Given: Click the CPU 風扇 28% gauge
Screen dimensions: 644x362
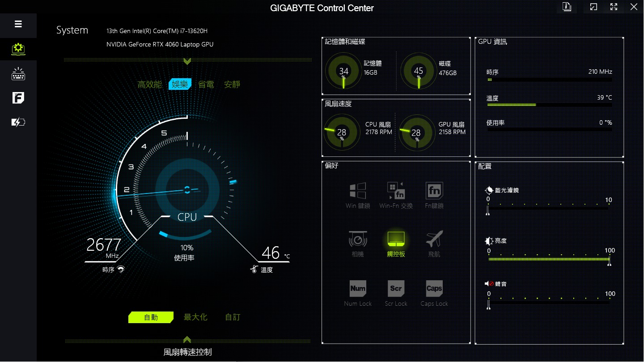Looking at the screenshot, I should (x=342, y=132).
